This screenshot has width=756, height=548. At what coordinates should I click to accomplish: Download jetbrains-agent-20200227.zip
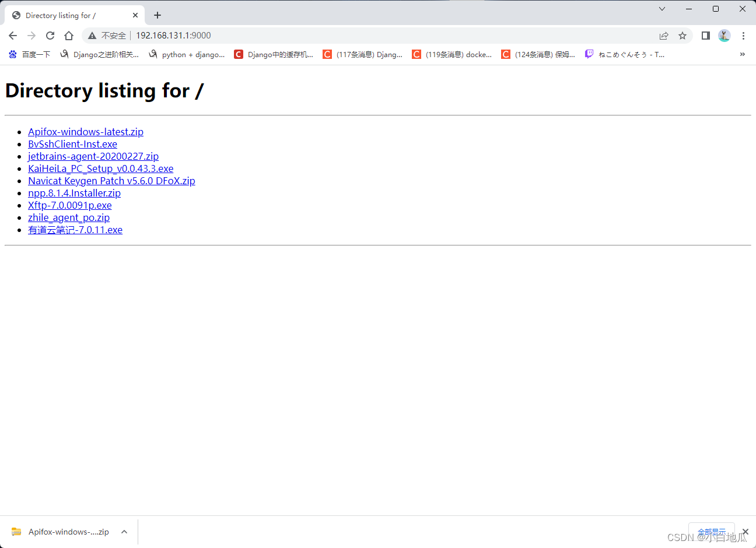tap(93, 156)
